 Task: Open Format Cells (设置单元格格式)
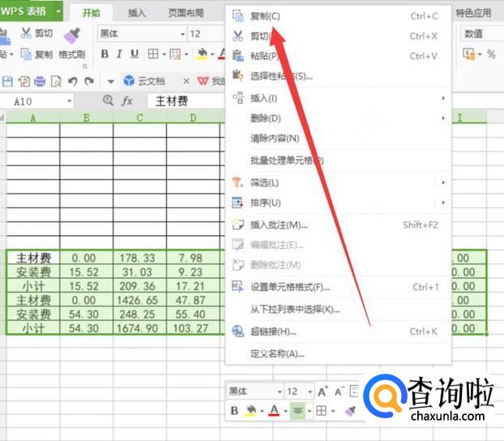[x=336, y=287]
